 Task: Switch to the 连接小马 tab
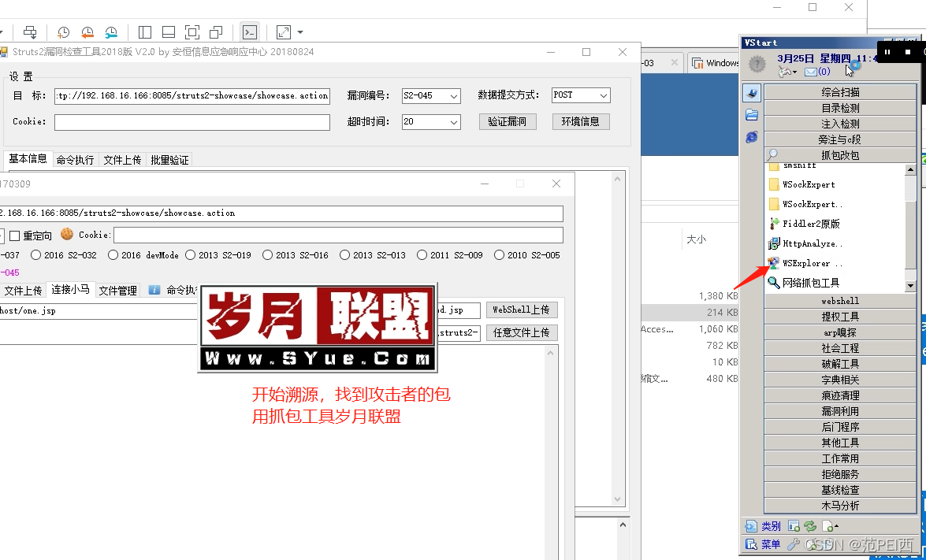70,289
